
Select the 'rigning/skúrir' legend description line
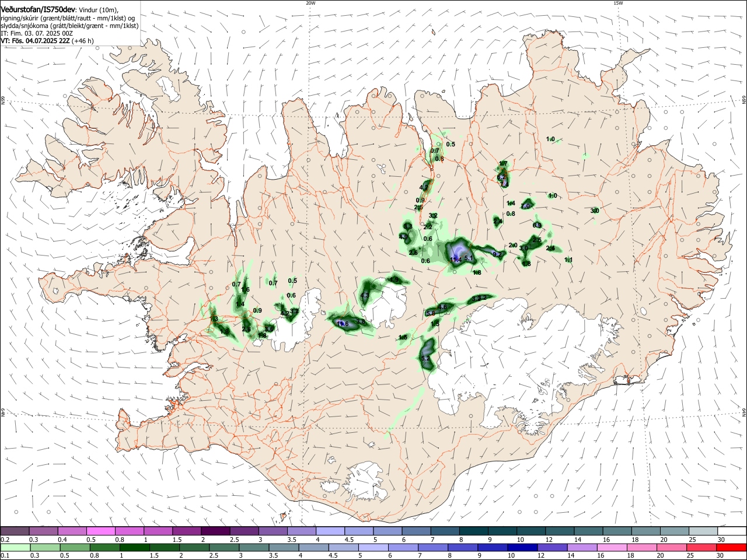point(68,18)
